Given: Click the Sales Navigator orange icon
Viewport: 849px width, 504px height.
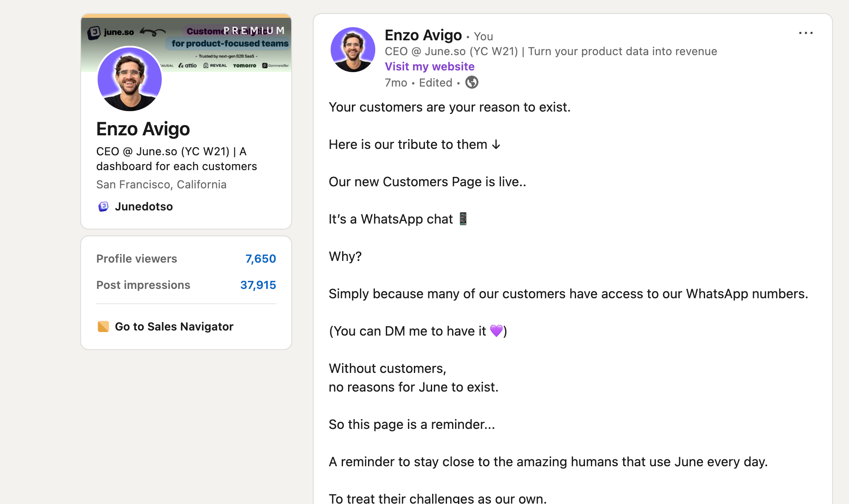Looking at the screenshot, I should click(x=103, y=326).
